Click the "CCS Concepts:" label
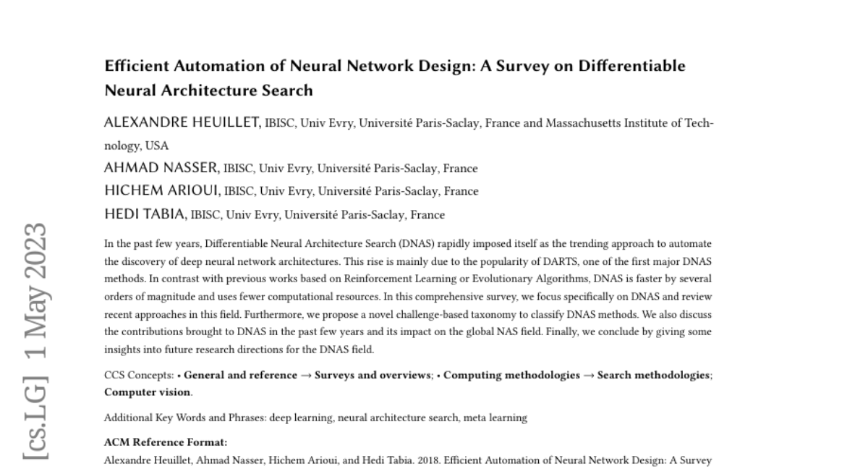 click(137, 375)
